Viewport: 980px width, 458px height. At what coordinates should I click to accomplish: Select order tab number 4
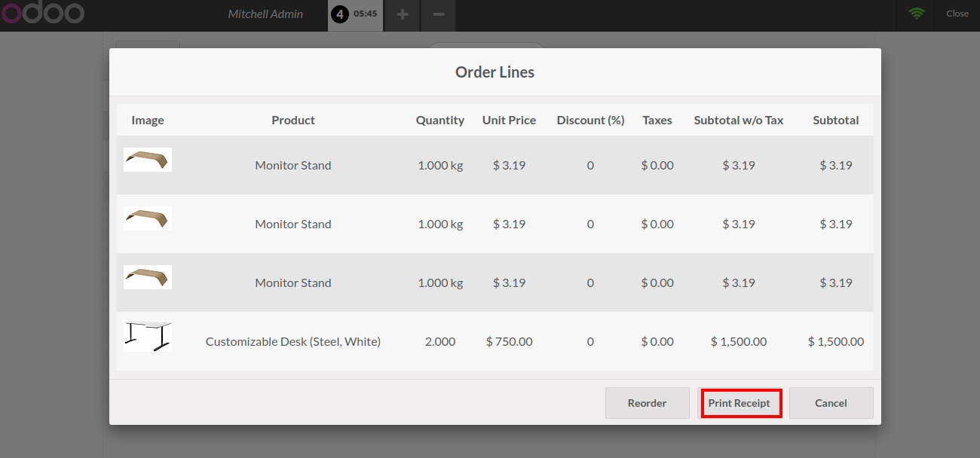click(x=355, y=14)
